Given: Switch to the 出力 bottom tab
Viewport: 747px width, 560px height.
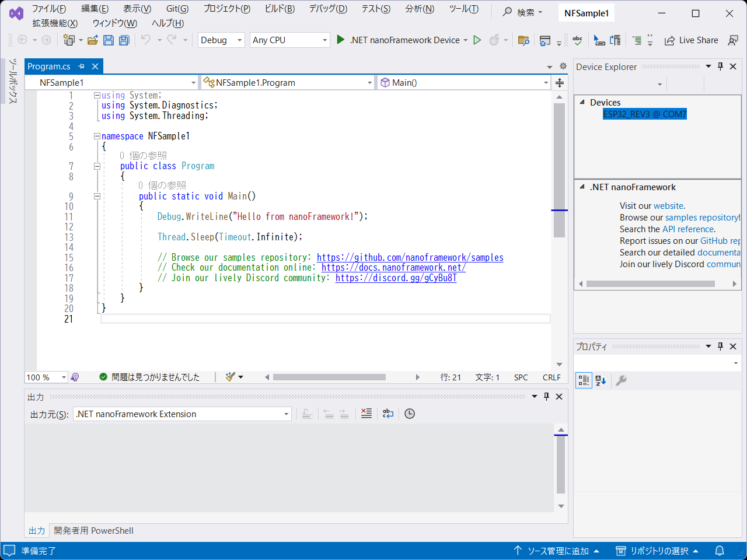Looking at the screenshot, I should coord(37,531).
